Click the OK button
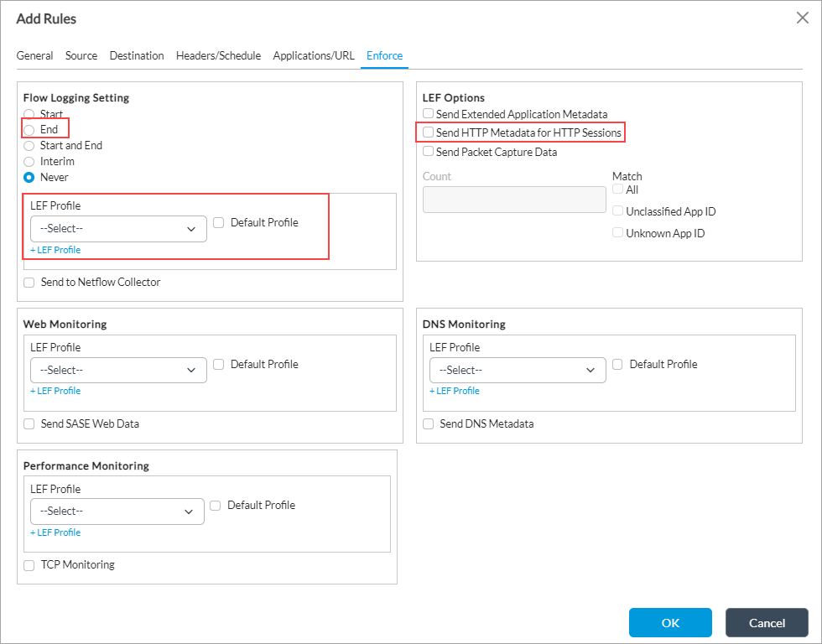 (670, 623)
